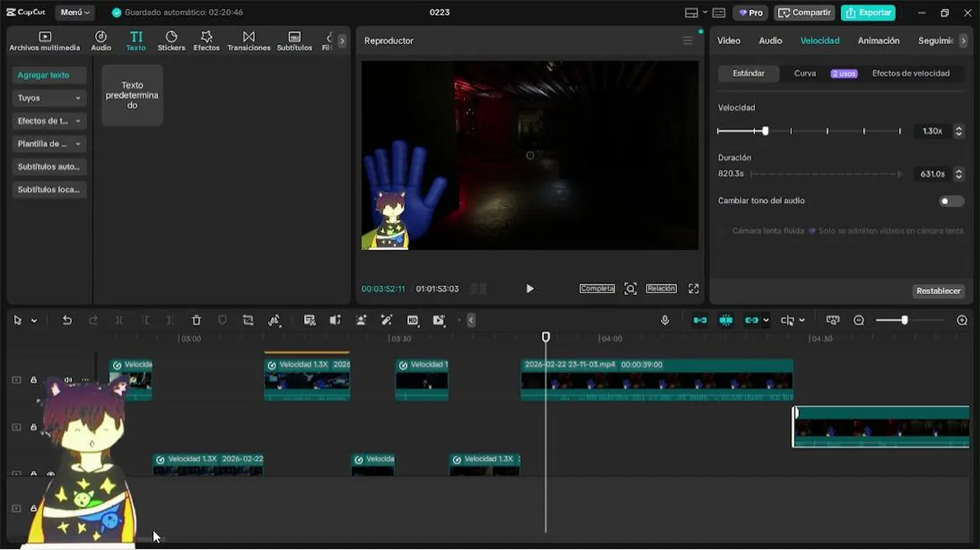
Task: Open the Menú dropdown
Action: click(75, 12)
